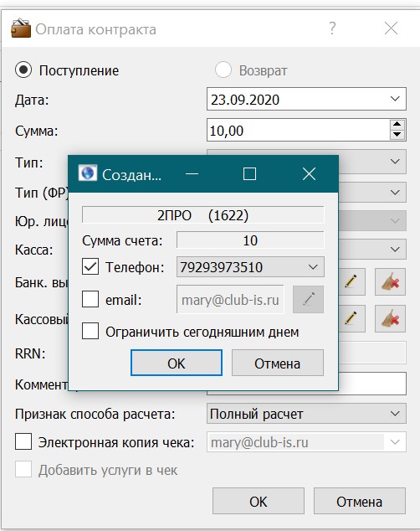Click the disabled email edit pencil button
Screen dimensions: 420x531
pos(308,299)
